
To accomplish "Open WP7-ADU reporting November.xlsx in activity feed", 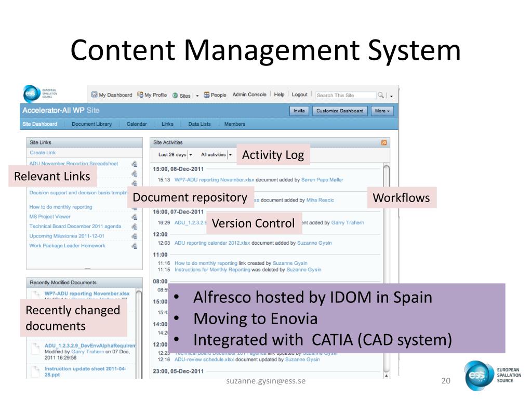I will pos(214,180).
